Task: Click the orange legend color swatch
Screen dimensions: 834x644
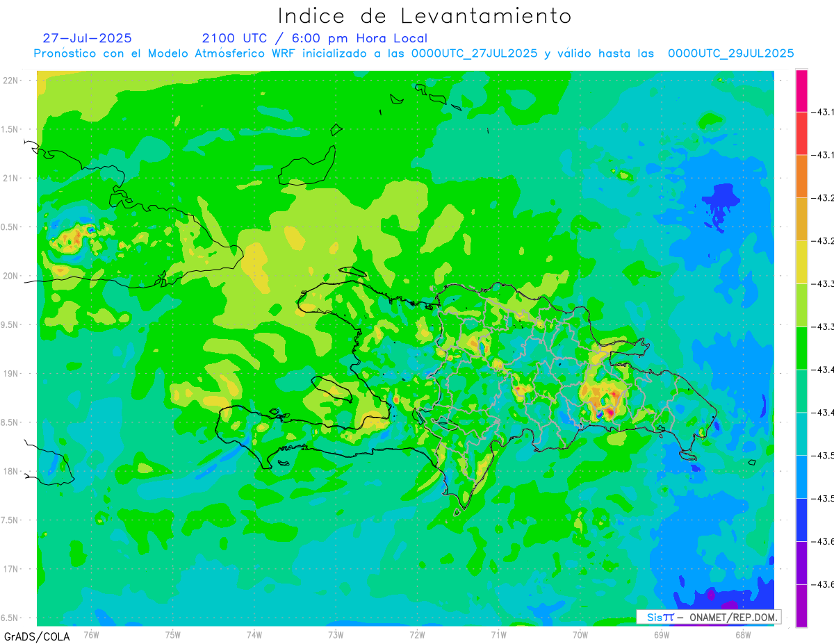Action: point(801,176)
